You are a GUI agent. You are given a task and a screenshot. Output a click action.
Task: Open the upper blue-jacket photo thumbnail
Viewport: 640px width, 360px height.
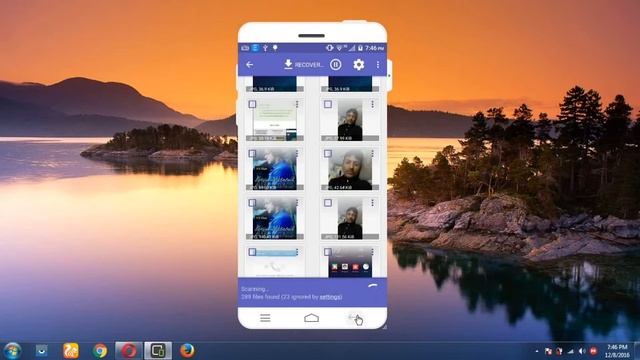click(275, 169)
